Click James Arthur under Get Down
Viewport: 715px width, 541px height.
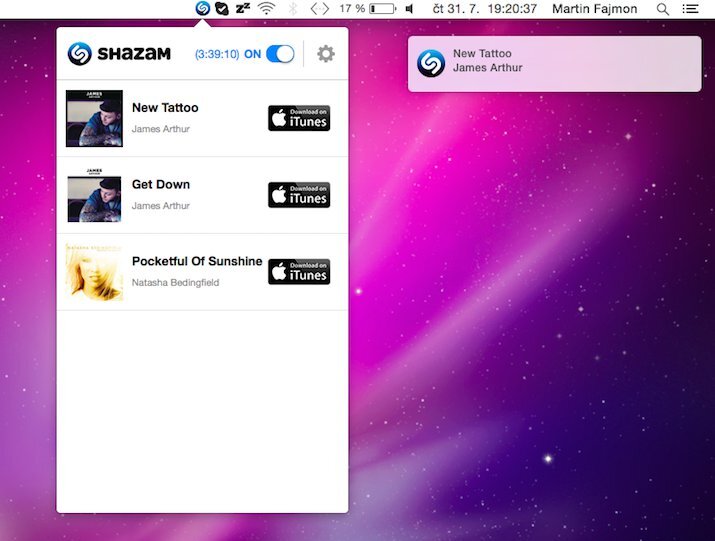coord(161,206)
